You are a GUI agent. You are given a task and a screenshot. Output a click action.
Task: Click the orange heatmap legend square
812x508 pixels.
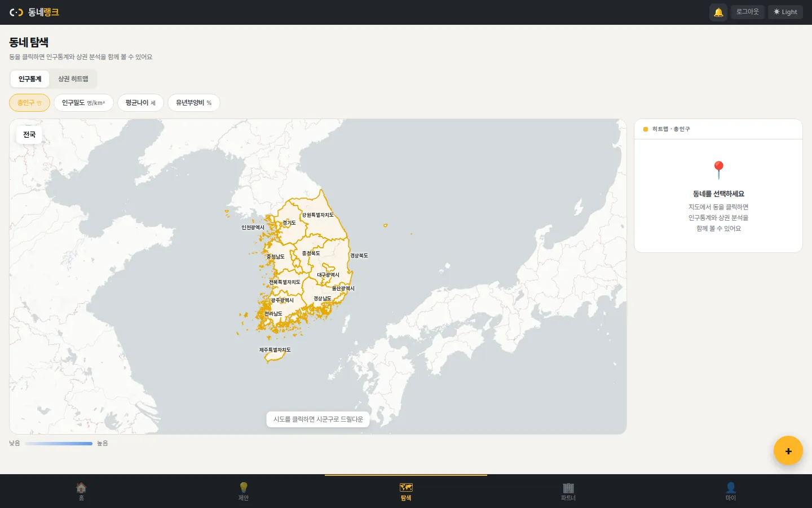point(646,129)
